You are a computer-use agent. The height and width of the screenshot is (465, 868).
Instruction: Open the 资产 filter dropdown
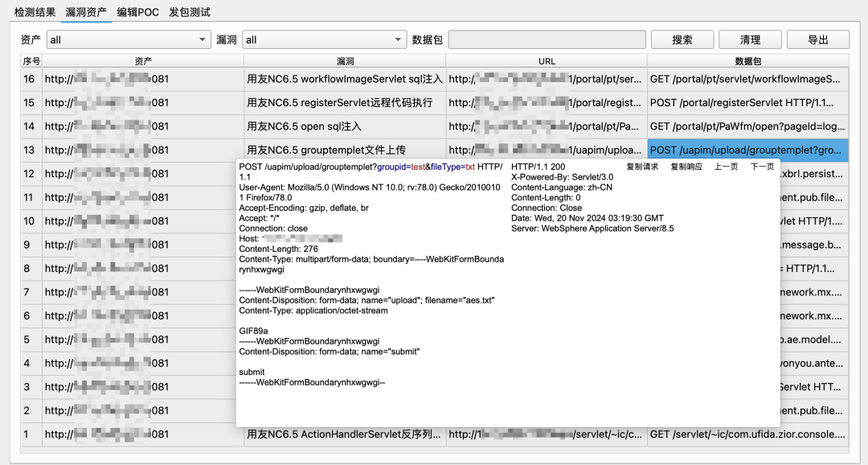pos(129,40)
